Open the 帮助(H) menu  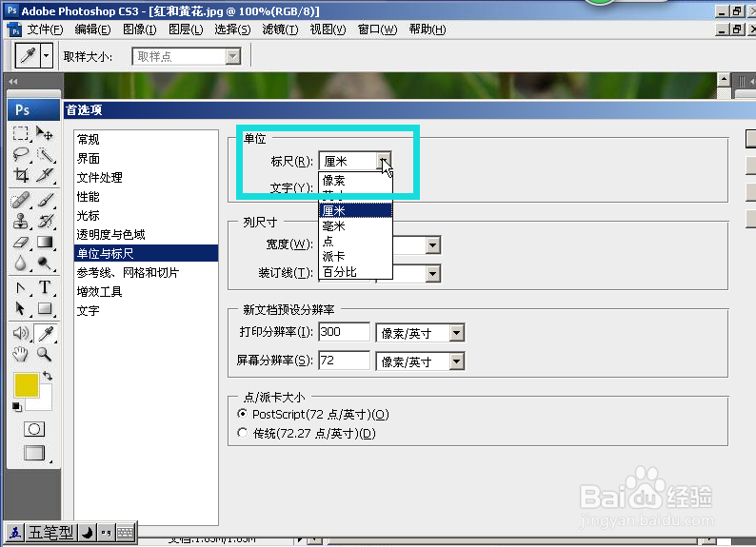point(428,29)
